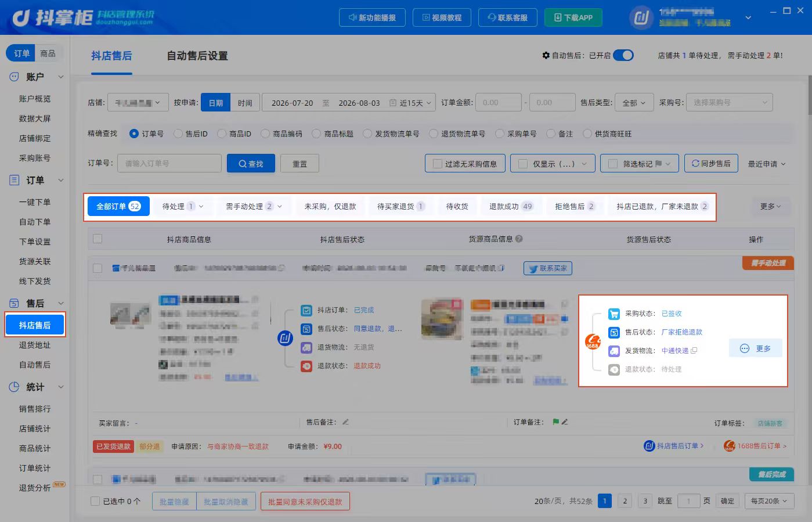Expand the 最近申请 sort dropdown
The width and height of the screenshot is (812, 522).
767,164
